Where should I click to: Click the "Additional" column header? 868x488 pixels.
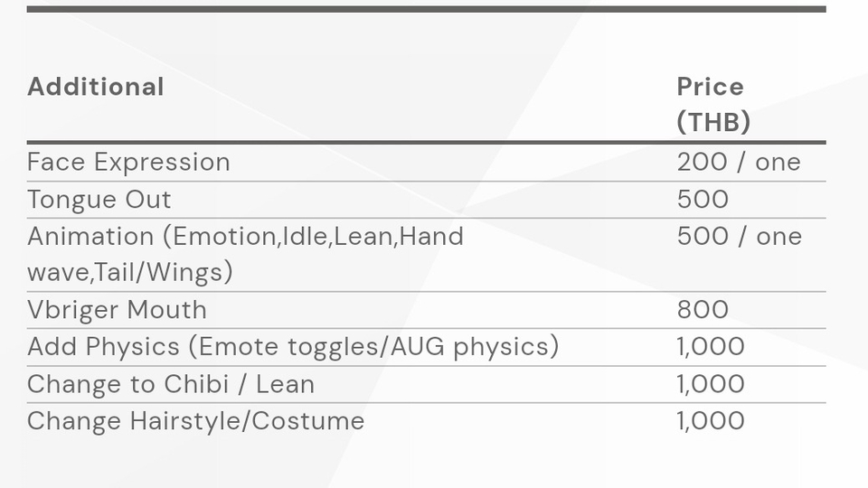pyautogui.click(x=96, y=87)
